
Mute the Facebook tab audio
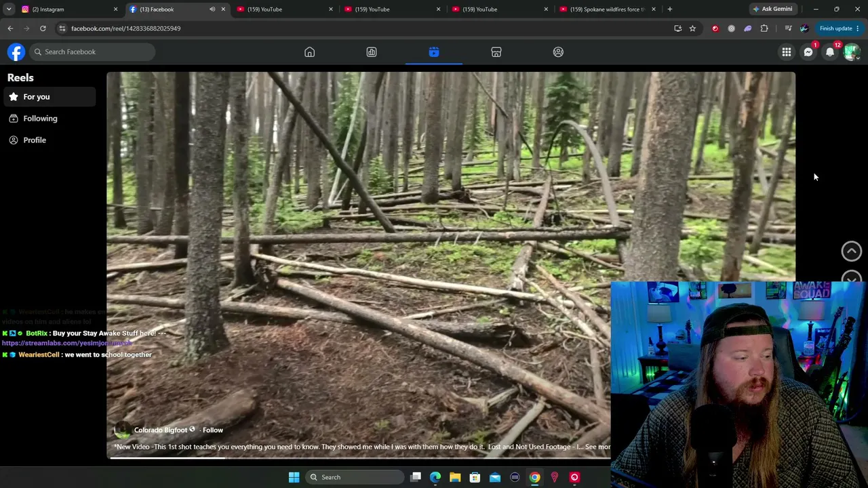[x=212, y=9]
